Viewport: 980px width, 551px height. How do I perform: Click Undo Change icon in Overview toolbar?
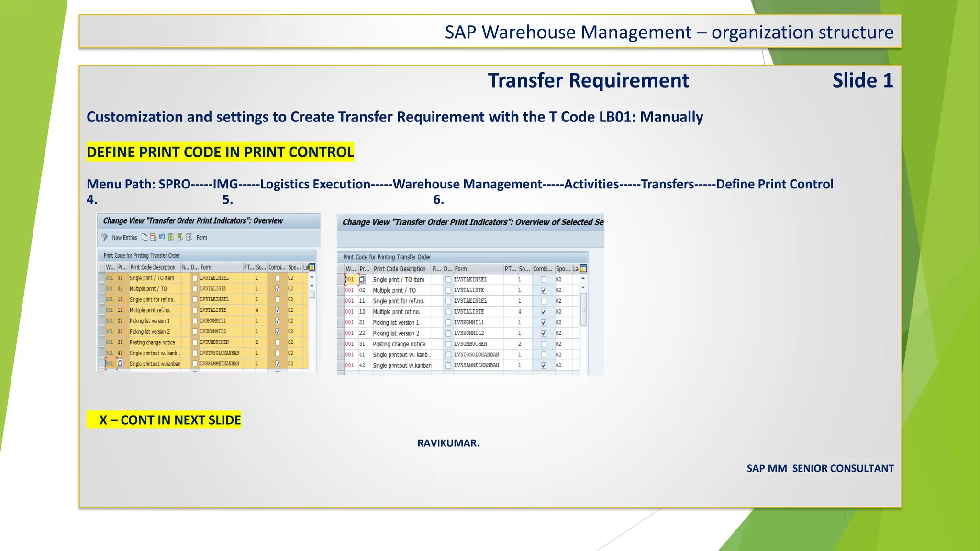pos(162,237)
